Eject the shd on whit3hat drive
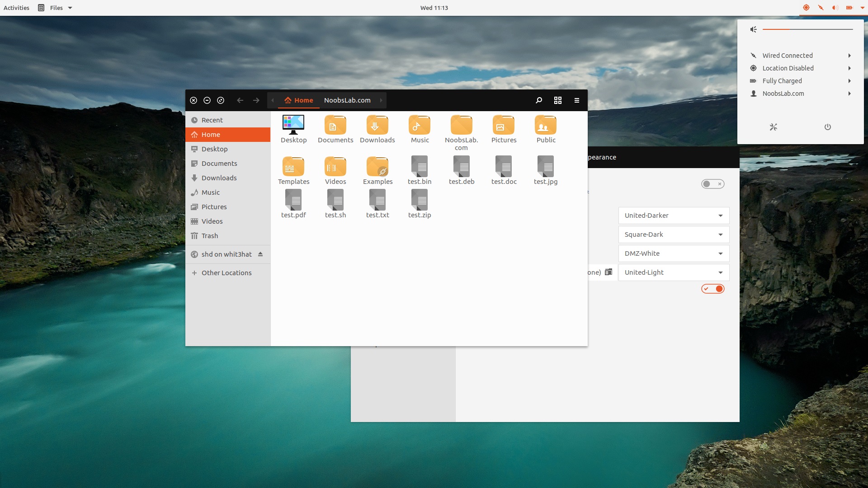The image size is (868, 488). tap(261, 254)
